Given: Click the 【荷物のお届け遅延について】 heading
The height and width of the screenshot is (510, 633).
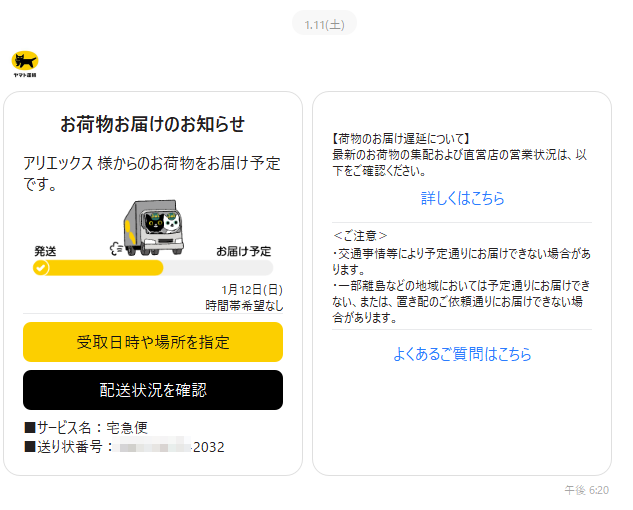Looking at the screenshot, I should point(400,139).
